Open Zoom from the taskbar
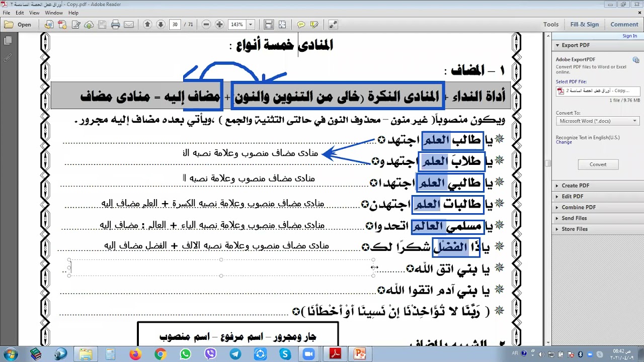 pyautogui.click(x=308, y=354)
